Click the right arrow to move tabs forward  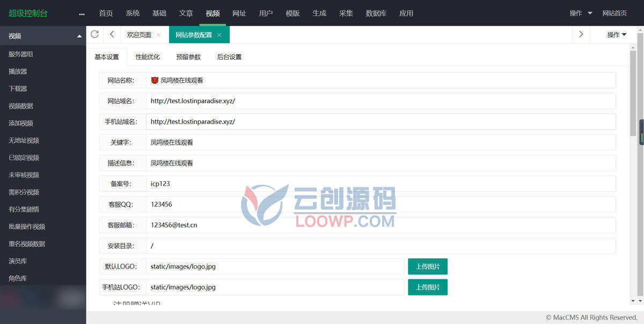pyautogui.click(x=581, y=34)
